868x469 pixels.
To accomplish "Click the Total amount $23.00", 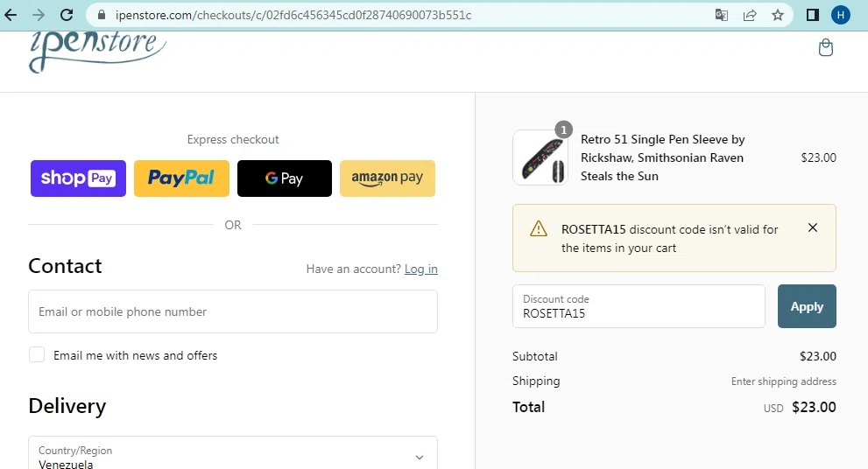I will tap(814, 407).
